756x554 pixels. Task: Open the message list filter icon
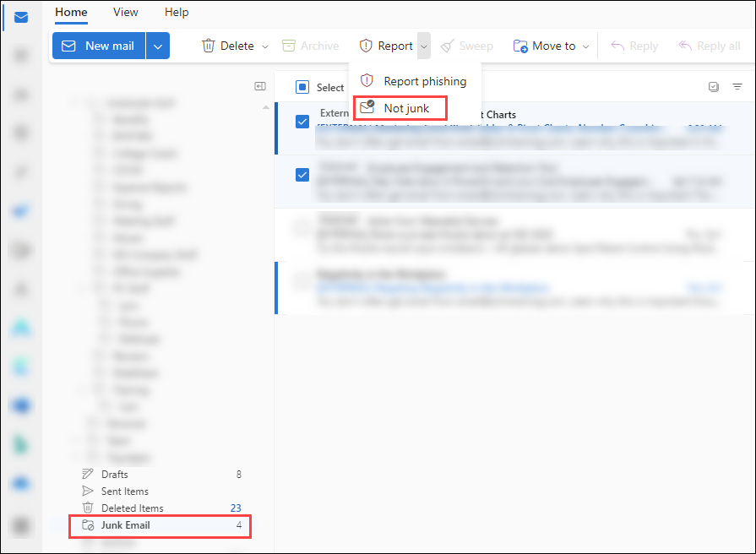(x=737, y=87)
